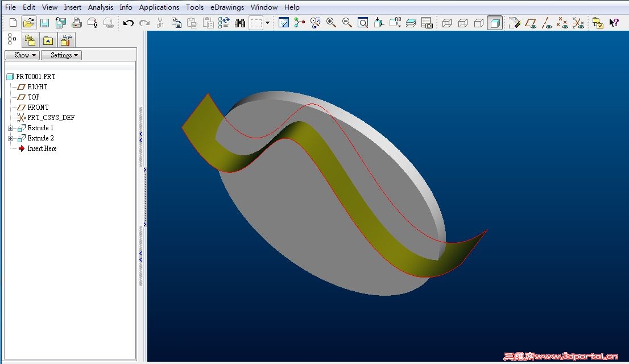Open the Edit menu
This screenshot has width=629, height=364.
(x=29, y=7)
